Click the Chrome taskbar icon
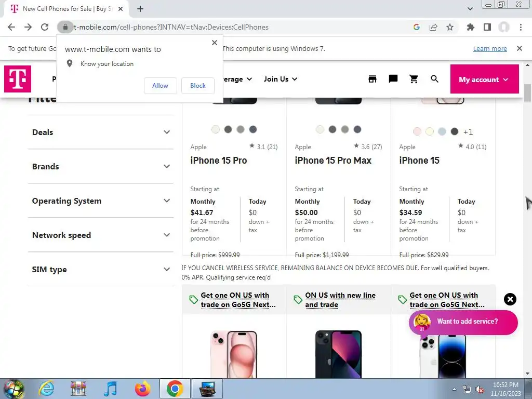This screenshot has height=399, width=532. (175, 389)
